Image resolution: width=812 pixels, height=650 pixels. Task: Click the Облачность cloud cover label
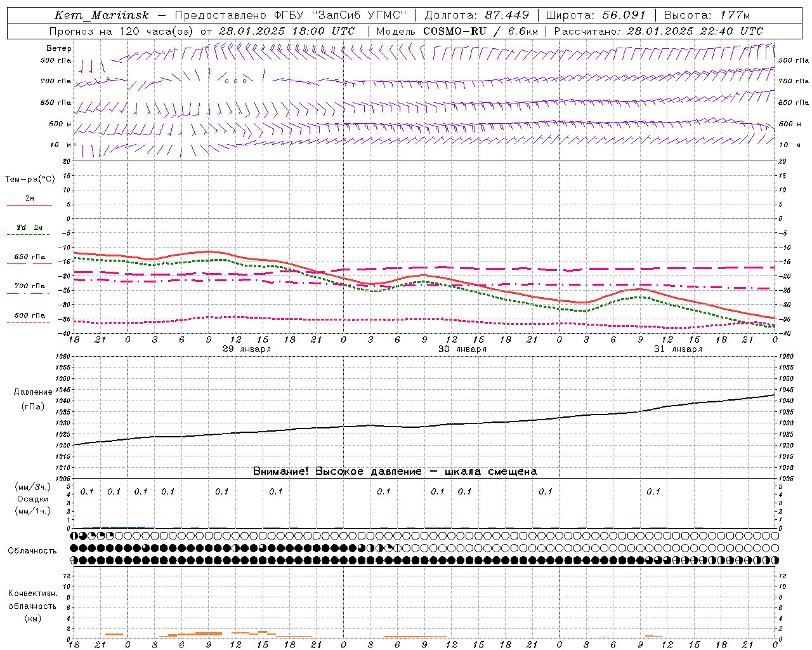pyautogui.click(x=32, y=551)
